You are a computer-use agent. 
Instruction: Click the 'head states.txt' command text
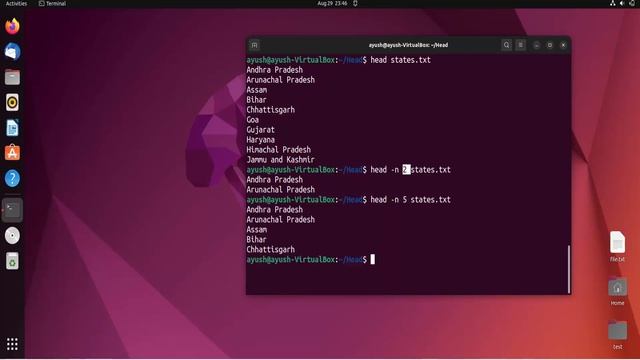point(400,60)
